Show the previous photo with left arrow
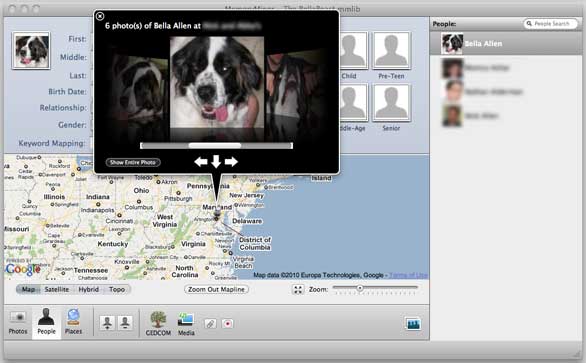Viewport: 586px width, 363px height. [201, 161]
